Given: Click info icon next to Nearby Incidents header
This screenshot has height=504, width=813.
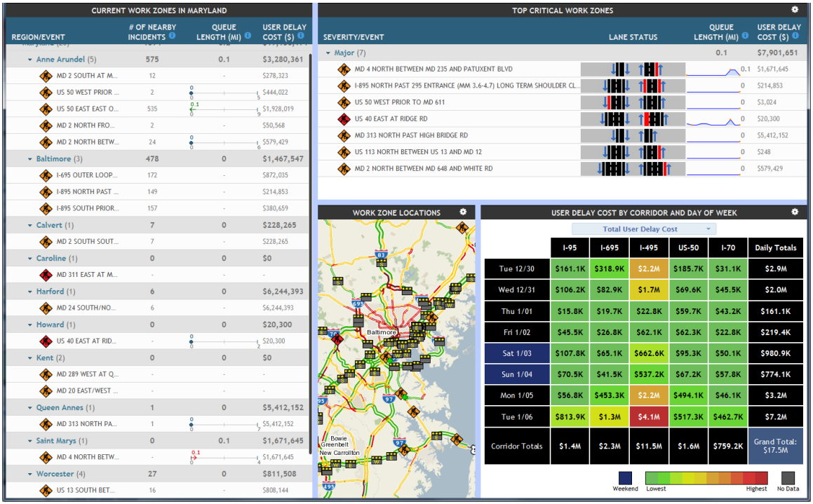Looking at the screenshot, I should (172, 36).
